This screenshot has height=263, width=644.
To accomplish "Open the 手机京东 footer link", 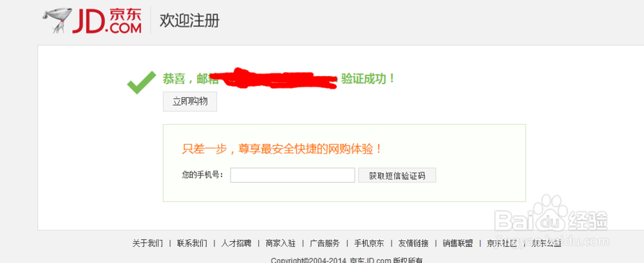I will [x=369, y=243].
